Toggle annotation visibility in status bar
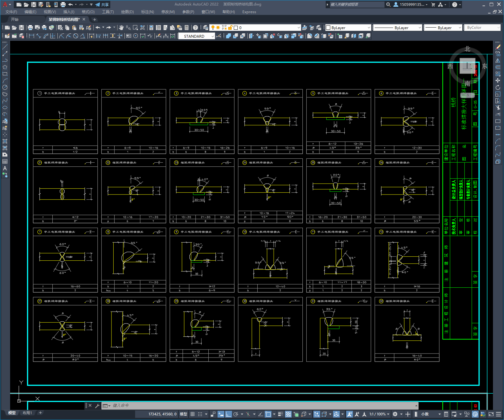504x420 pixels. point(350,414)
